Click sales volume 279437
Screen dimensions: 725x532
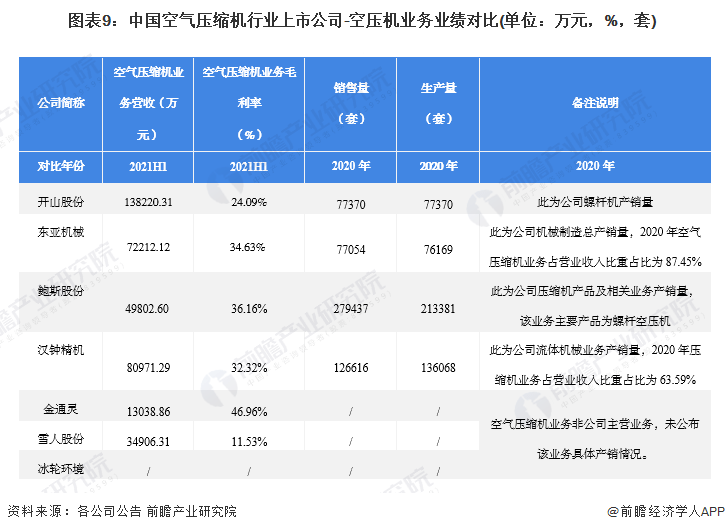click(351, 309)
